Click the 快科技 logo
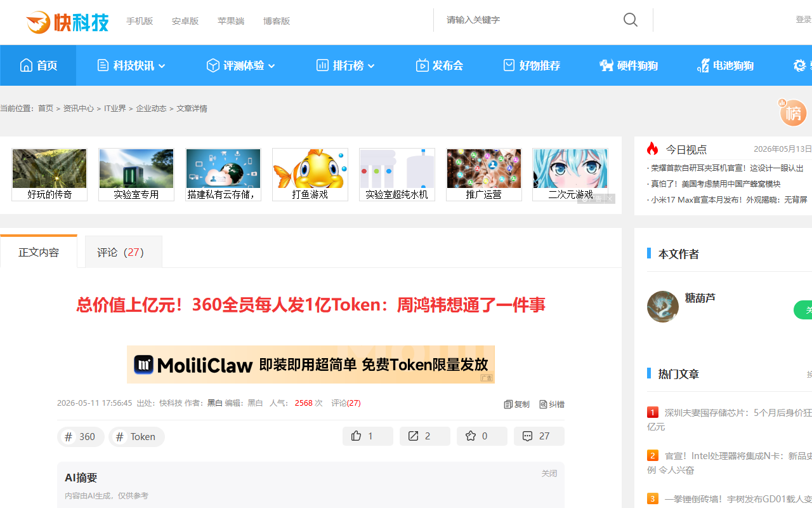 tap(67, 22)
